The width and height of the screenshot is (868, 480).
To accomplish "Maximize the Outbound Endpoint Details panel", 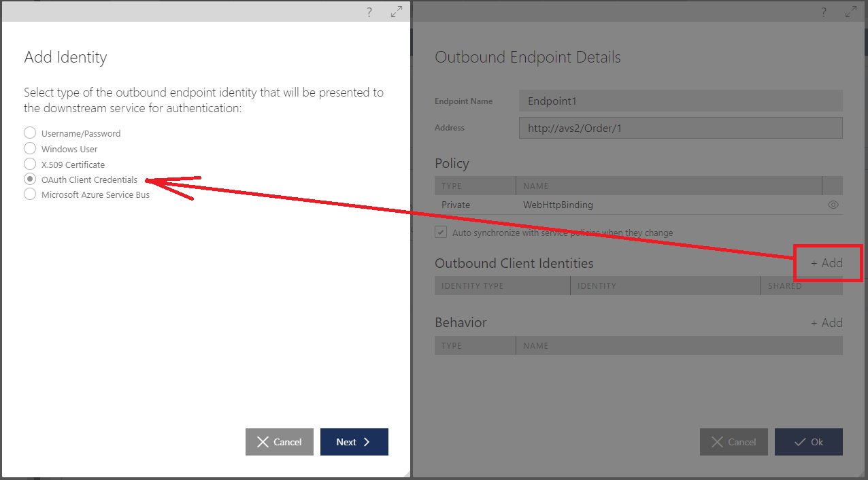I will click(x=851, y=12).
